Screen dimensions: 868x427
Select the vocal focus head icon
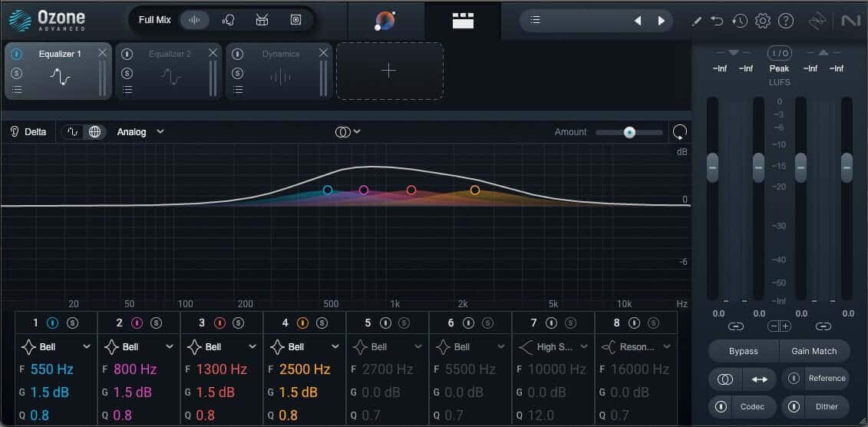coord(228,20)
